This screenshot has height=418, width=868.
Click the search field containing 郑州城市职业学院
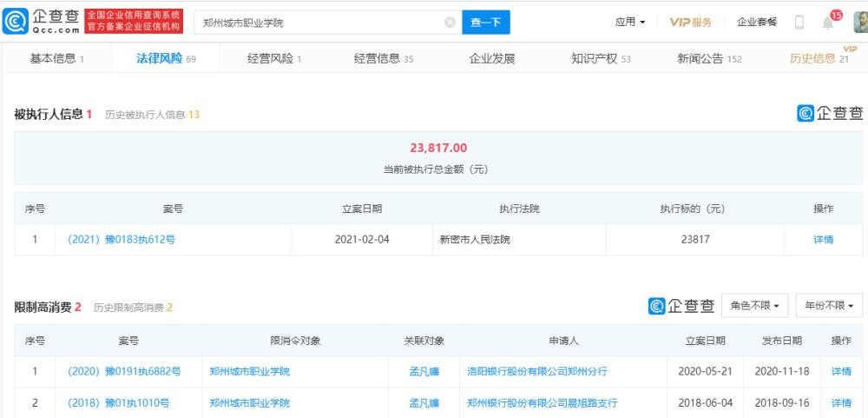pos(317,23)
